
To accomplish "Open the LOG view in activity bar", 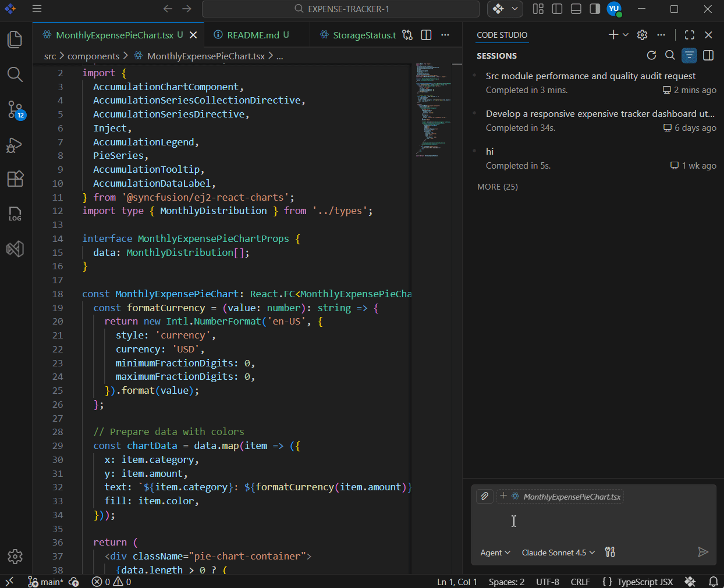I will [15, 214].
